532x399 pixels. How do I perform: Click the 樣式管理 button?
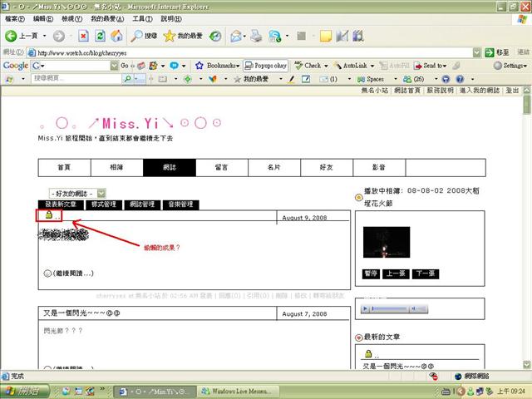pos(104,204)
